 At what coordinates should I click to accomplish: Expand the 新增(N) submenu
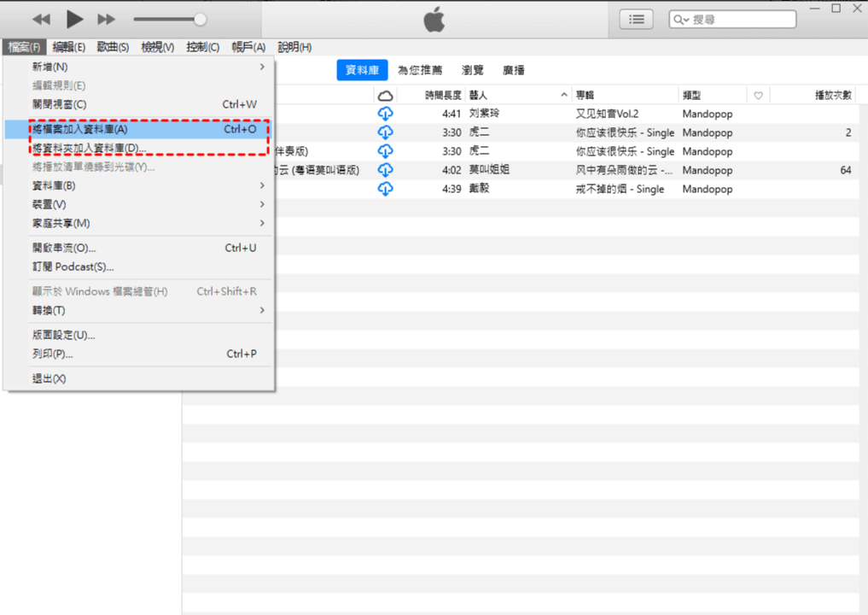click(138, 67)
